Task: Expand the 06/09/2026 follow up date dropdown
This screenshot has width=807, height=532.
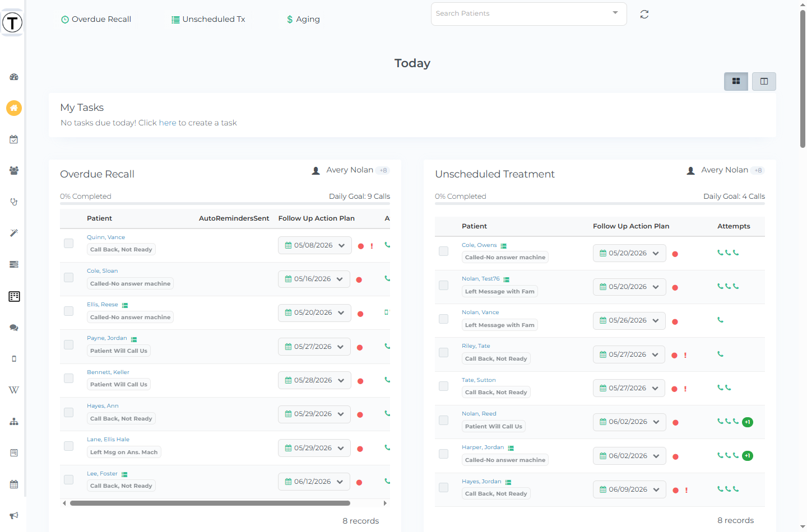Action: [629, 489]
